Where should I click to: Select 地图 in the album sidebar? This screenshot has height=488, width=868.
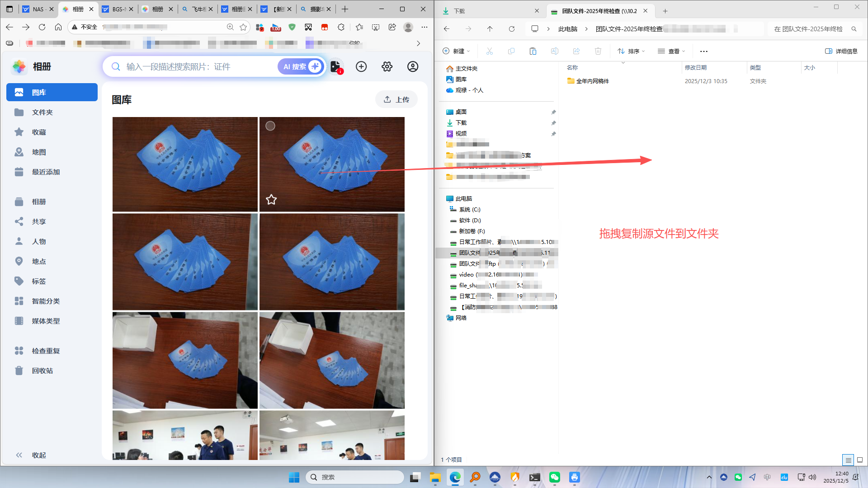[x=38, y=152]
